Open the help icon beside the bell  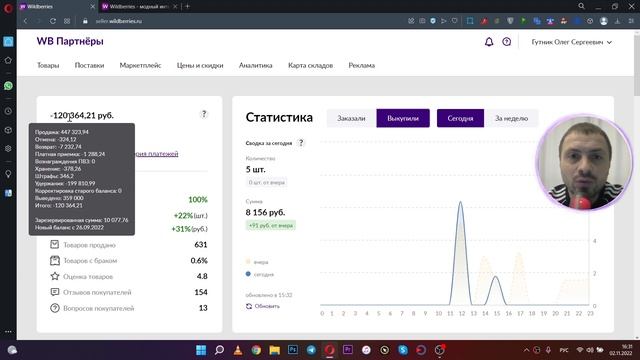click(507, 42)
